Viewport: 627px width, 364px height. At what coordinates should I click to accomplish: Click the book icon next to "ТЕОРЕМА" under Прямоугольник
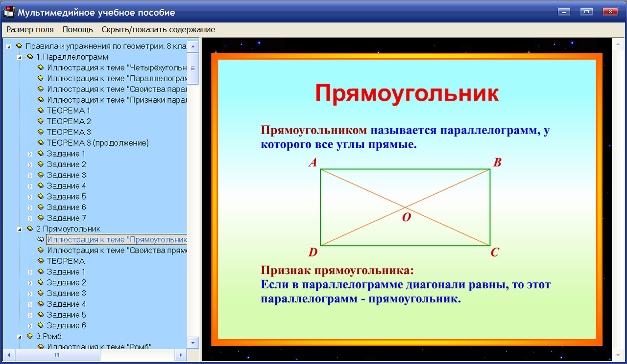[x=40, y=261]
